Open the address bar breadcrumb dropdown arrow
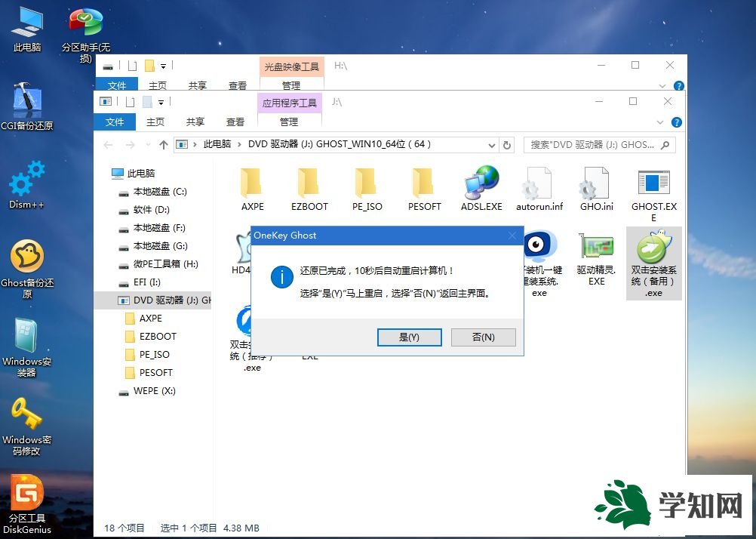The image size is (756, 539). (x=493, y=144)
